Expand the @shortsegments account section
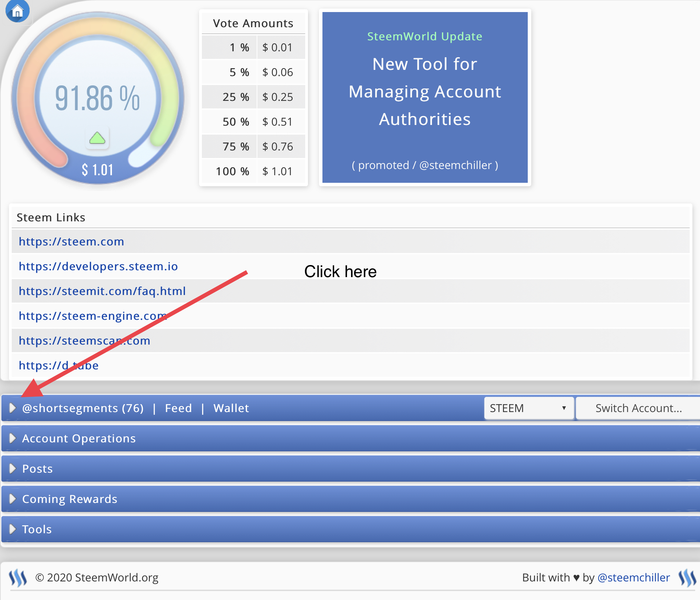This screenshot has width=700, height=600. tap(13, 408)
